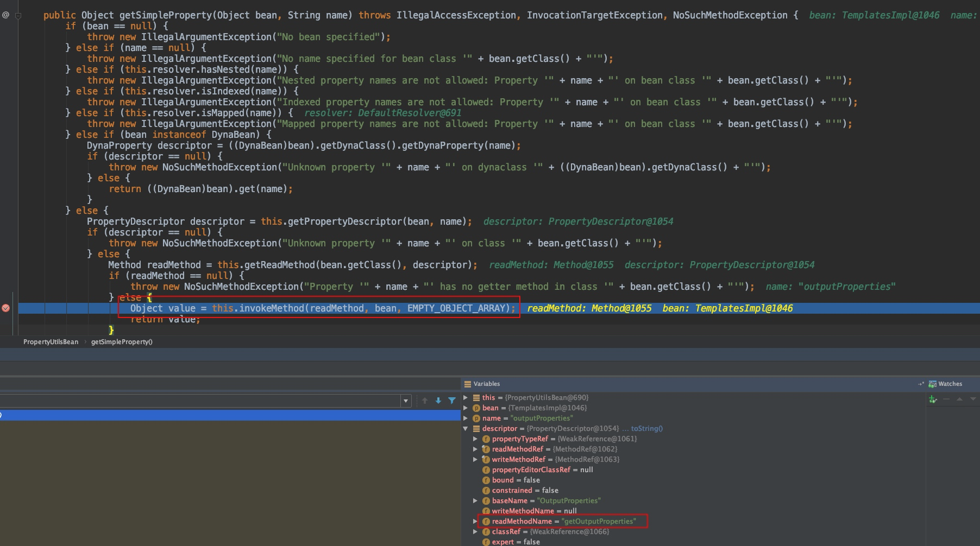Click the field icon of writeMethodName

click(486, 511)
